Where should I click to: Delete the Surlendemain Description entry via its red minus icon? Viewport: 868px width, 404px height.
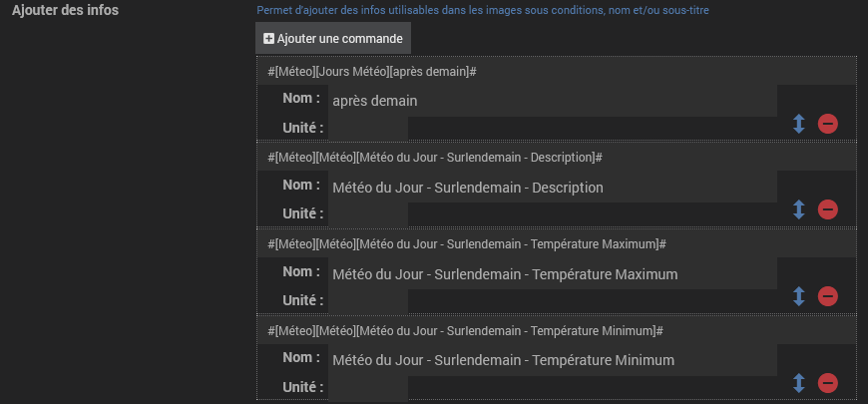(827, 209)
